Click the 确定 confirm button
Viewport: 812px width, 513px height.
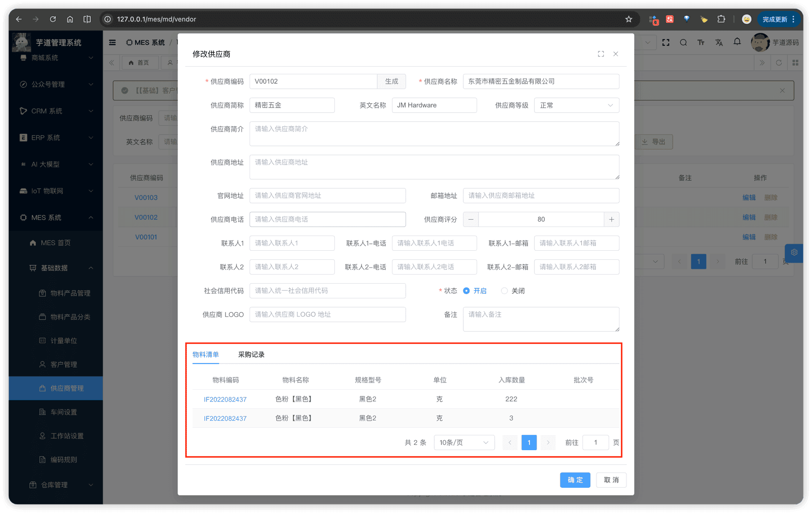pos(575,480)
